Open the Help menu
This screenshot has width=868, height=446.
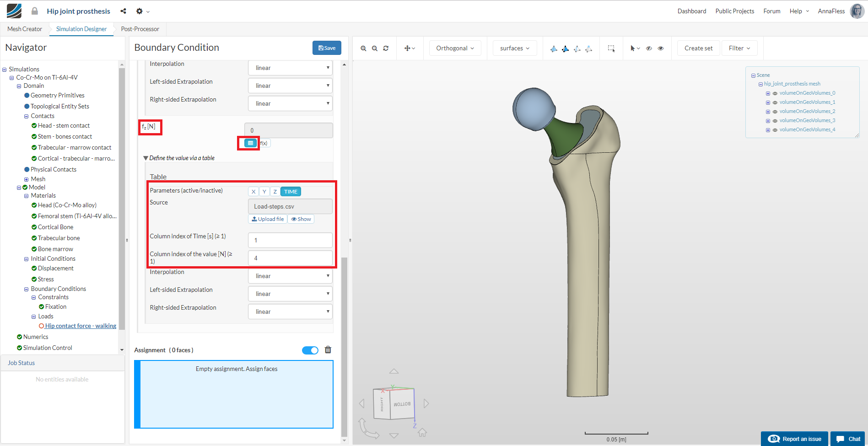(x=799, y=11)
